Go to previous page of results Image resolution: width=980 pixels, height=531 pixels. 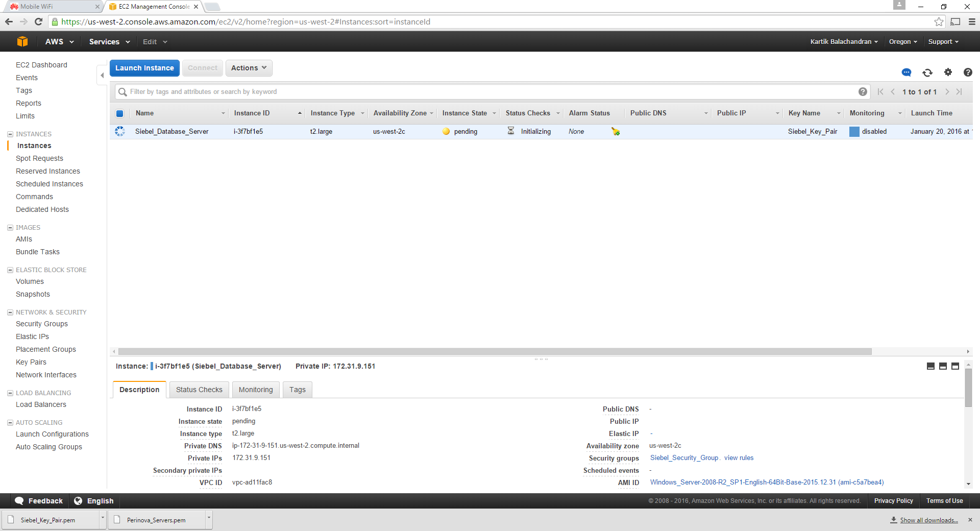(893, 92)
